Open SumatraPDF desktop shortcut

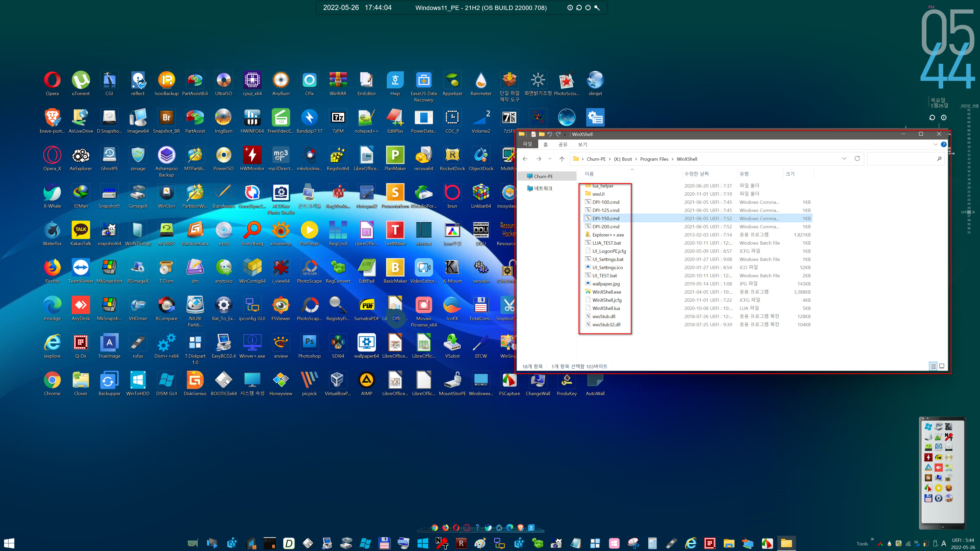pos(366,309)
